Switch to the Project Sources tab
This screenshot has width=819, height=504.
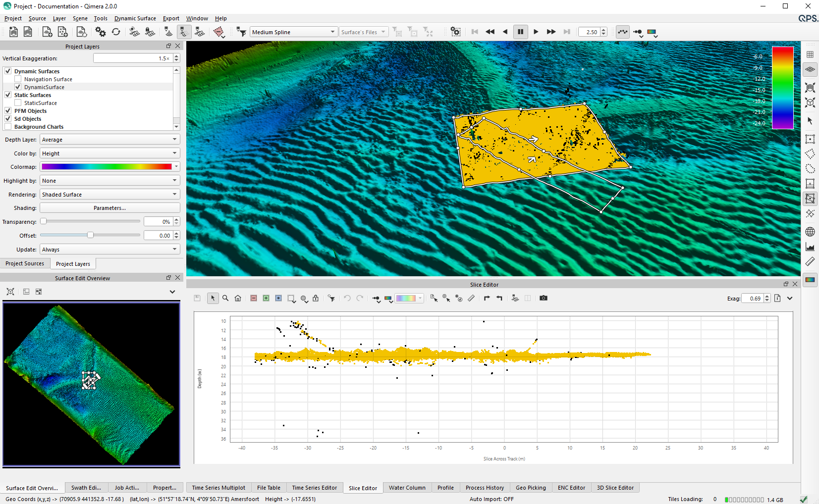tap(25, 263)
